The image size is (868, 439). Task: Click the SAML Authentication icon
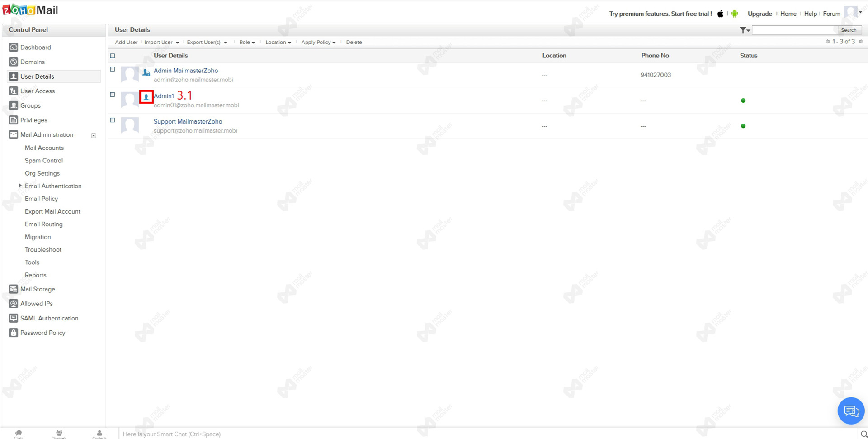[x=14, y=318]
